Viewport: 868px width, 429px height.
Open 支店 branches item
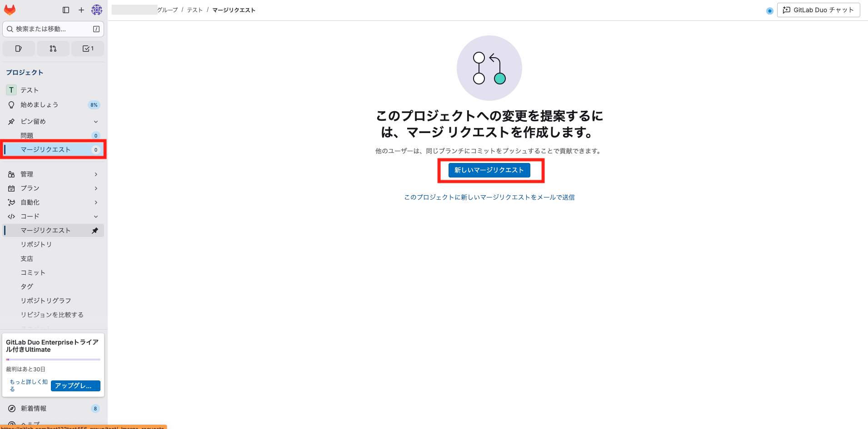coord(53,259)
